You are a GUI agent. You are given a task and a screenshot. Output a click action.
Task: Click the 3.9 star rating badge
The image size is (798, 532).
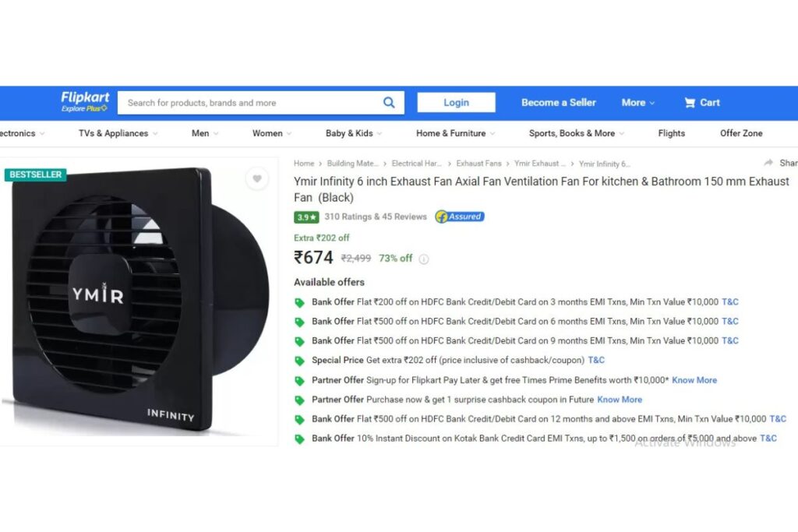(306, 217)
